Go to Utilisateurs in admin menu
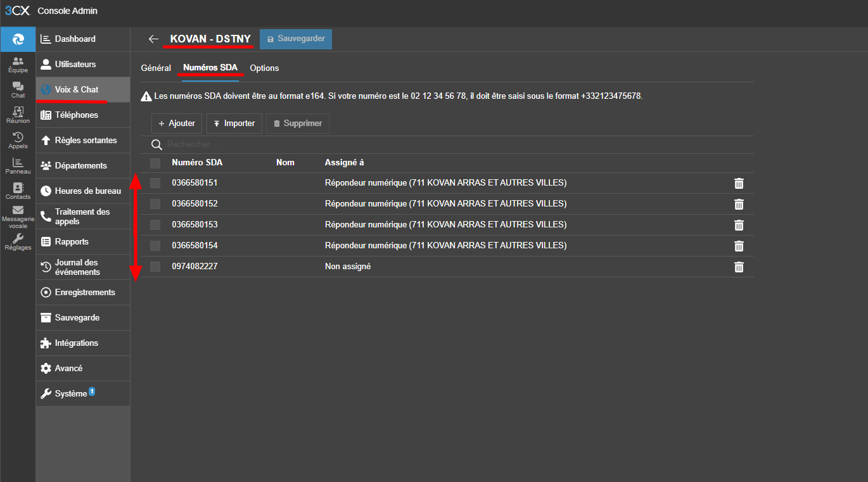868x482 pixels. 83,65
